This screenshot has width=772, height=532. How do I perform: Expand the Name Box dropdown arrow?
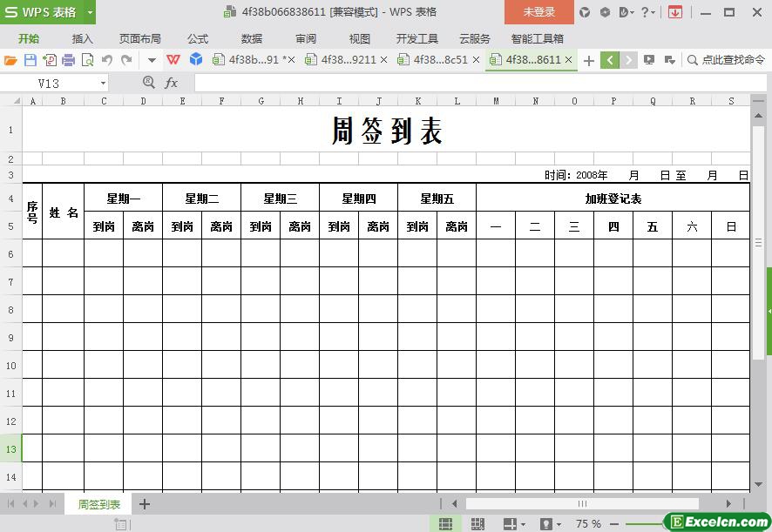click(103, 83)
